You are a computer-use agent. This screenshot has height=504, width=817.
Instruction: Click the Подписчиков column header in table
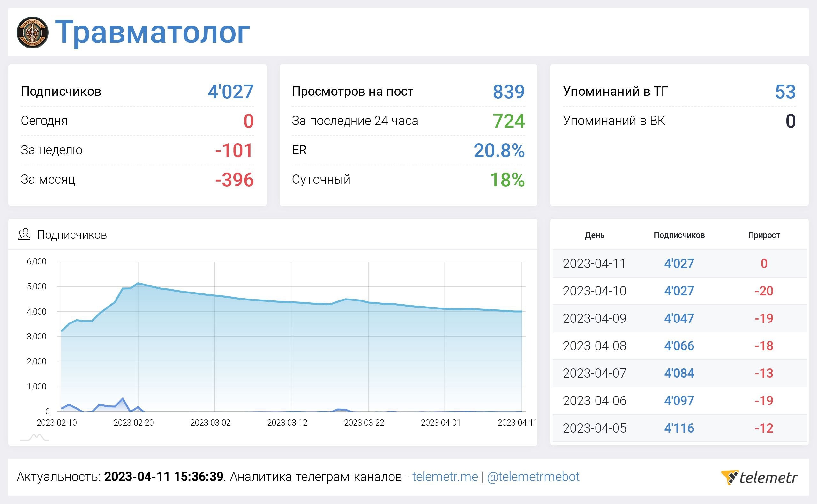point(679,235)
